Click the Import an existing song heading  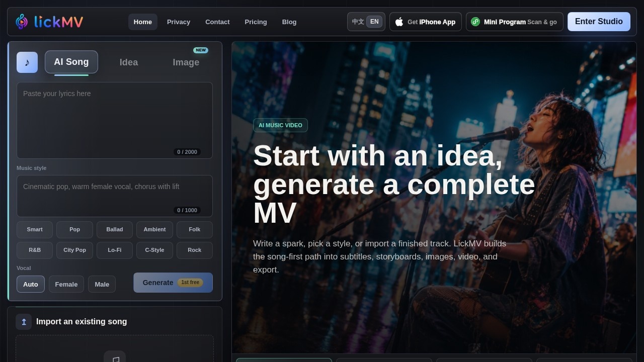pyautogui.click(x=82, y=322)
